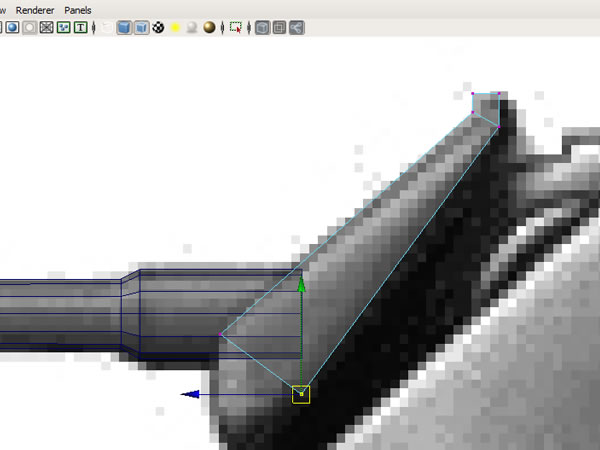This screenshot has height=450, width=600.
Task: Grab the green Y-axis manipulator arrow
Action: pos(302,285)
